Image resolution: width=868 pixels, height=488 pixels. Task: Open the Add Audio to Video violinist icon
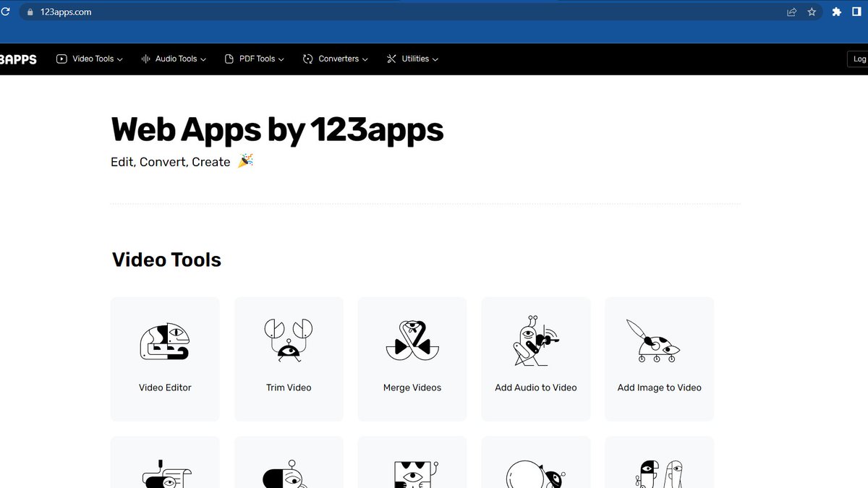(x=536, y=341)
